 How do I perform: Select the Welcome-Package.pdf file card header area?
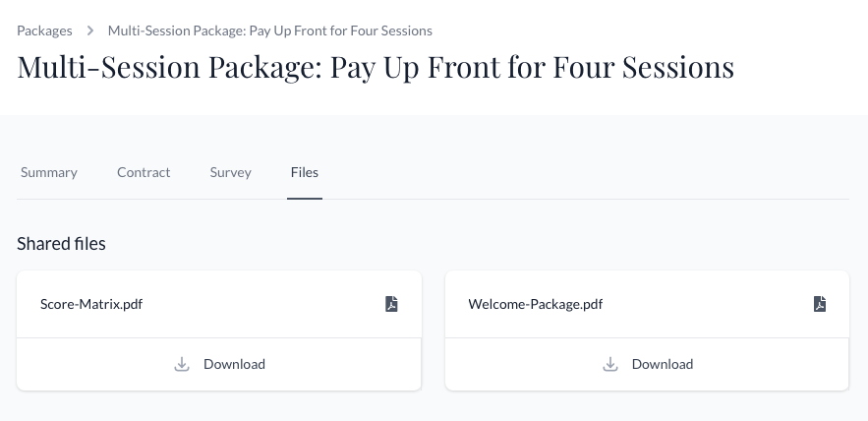(647, 304)
